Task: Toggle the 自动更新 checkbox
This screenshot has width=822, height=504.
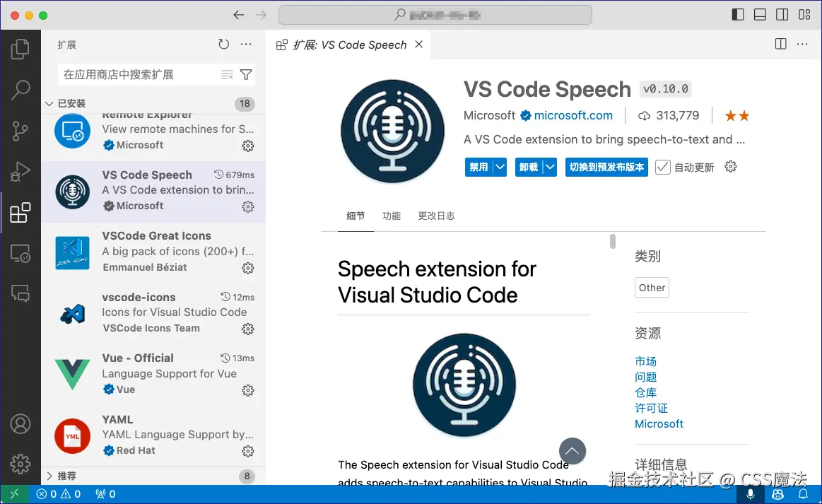Action: point(663,168)
